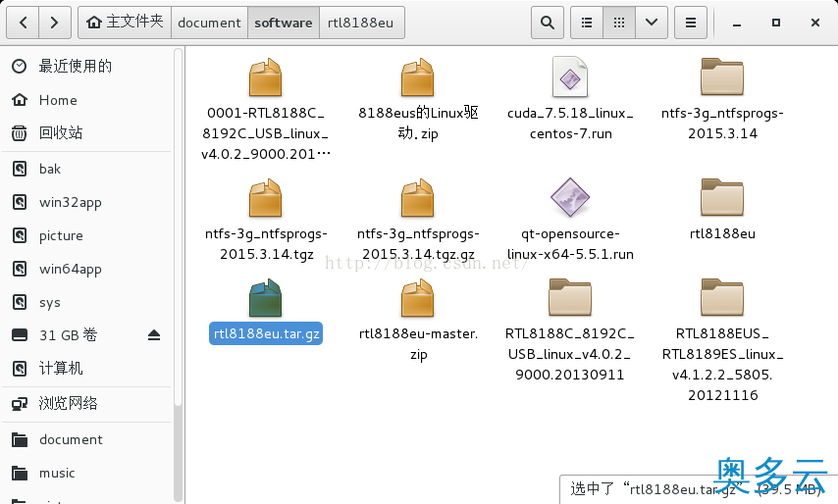Select the RTL8188EUS_RTL8189ES_linux folder icon
The image size is (838, 504).
point(722,297)
